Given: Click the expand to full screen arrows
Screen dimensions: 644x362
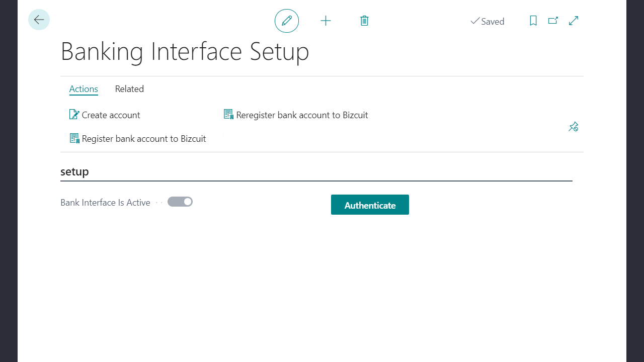Looking at the screenshot, I should tap(574, 21).
